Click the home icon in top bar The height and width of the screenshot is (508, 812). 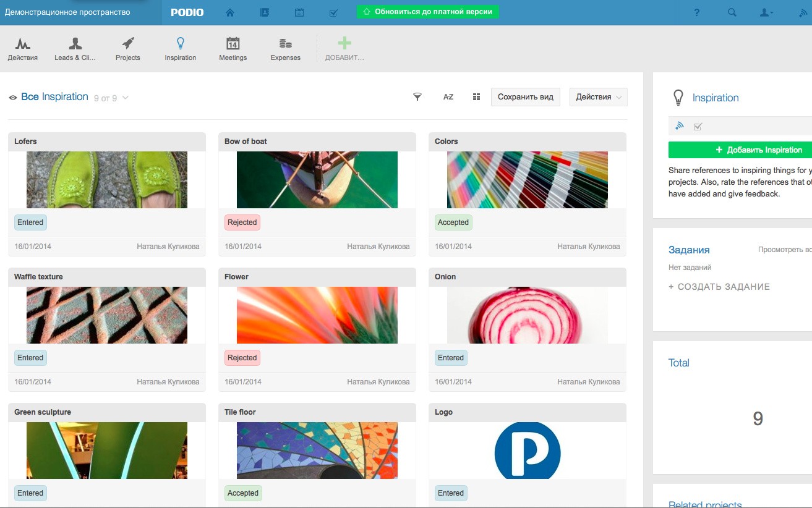(x=230, y=12)
